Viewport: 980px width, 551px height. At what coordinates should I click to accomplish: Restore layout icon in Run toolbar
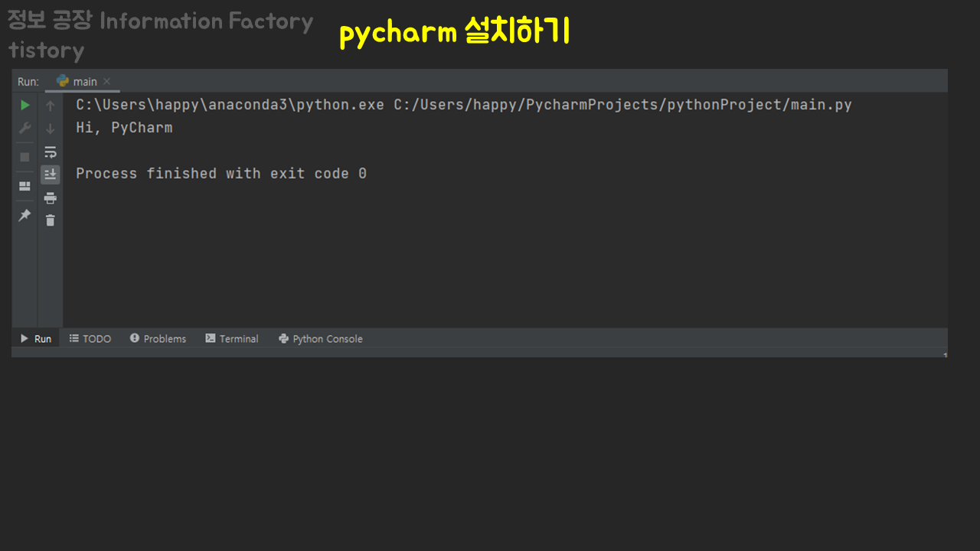coord(24,186)
